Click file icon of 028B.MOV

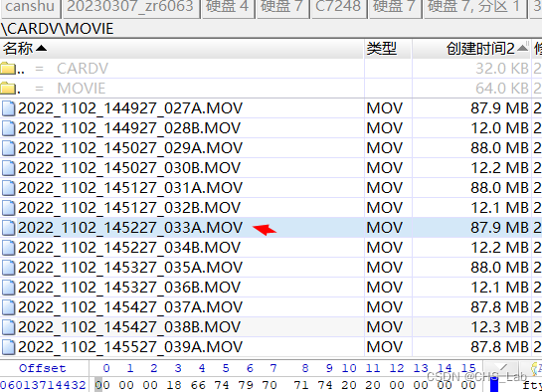pos(8,128)
